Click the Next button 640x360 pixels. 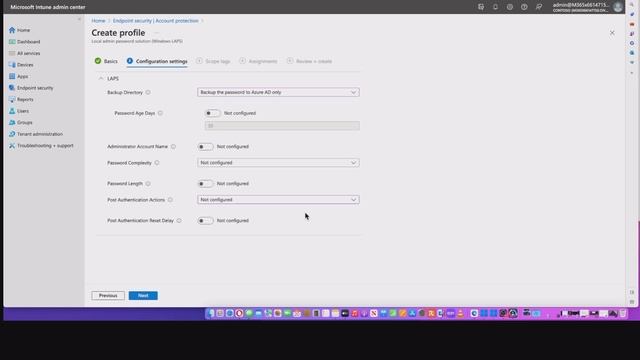click(143, 296)
